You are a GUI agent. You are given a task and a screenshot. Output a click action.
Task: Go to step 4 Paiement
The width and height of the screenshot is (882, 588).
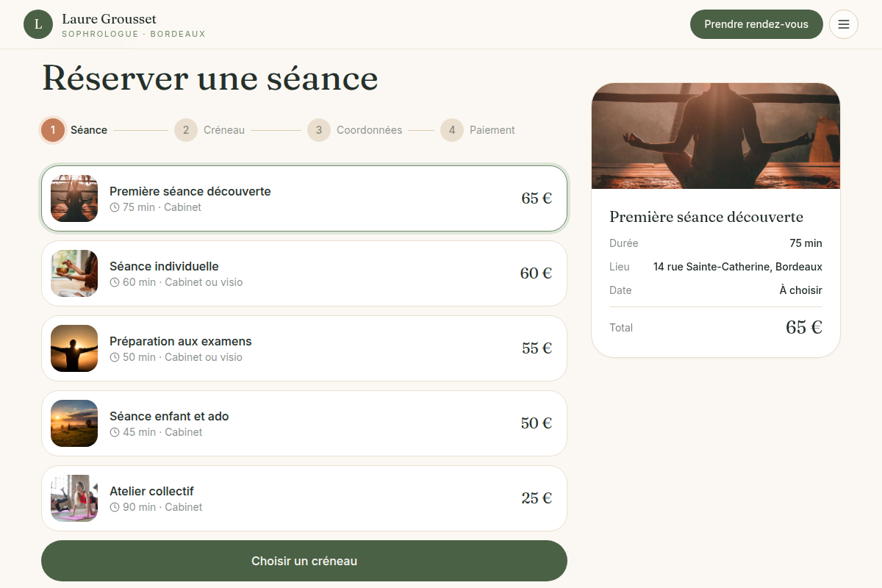(478, 130)
